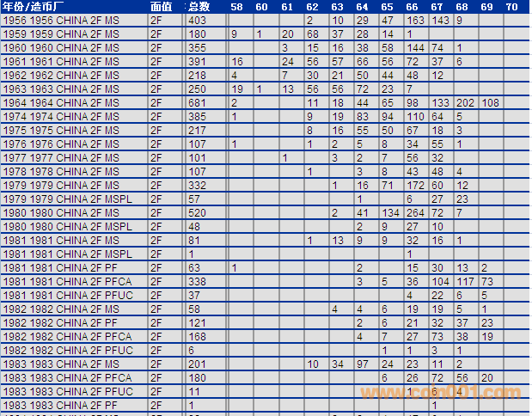Click the 面值 column header
The width and height of the screenshot is (532, 416).
(x=161, y=6)
